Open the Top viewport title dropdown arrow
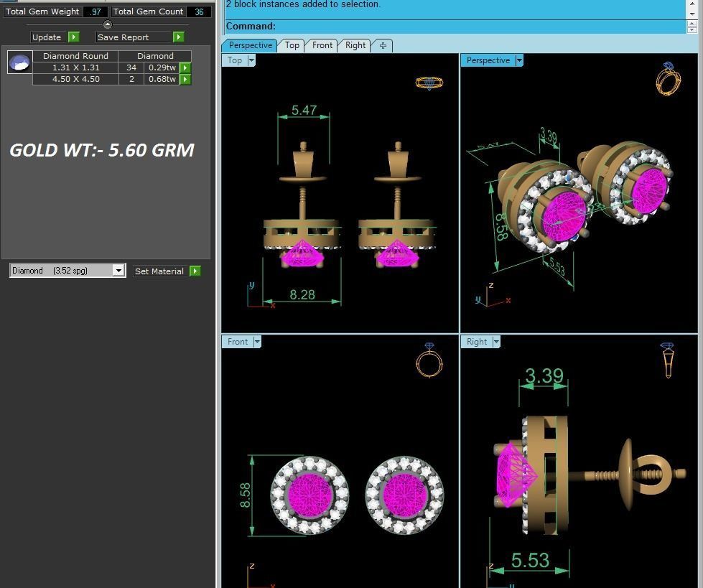The height and width of the screenshot is (588, 703). [x=251, y=60]
